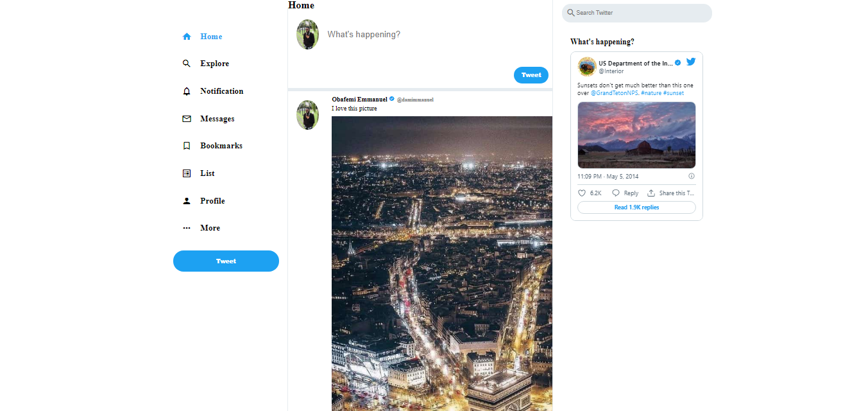
Task: Open Profile via the person icon
Action: tap(187, 201)
